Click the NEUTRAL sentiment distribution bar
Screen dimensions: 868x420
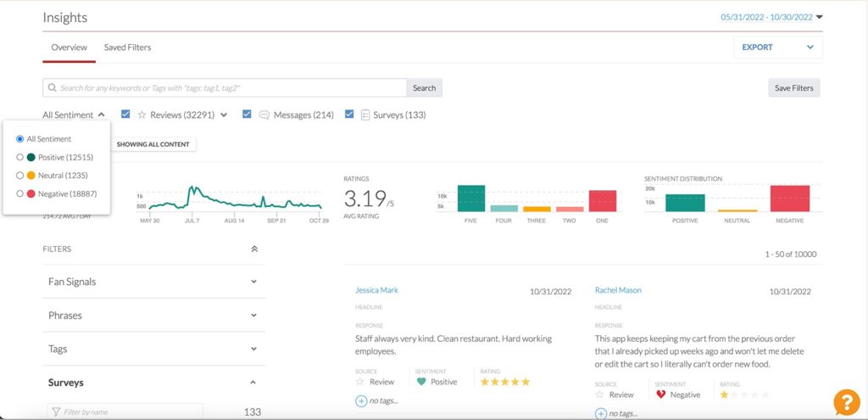(737, 210)
